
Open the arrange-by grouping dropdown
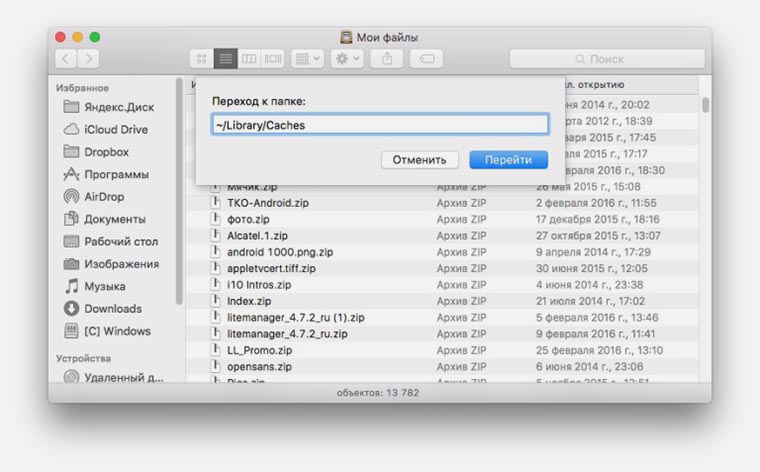(x=307, y=59)
